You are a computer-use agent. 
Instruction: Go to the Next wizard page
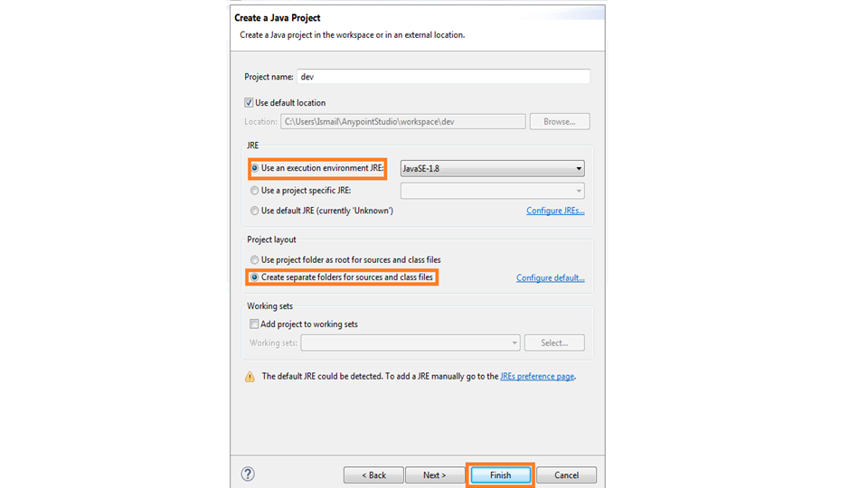(435, 475)
